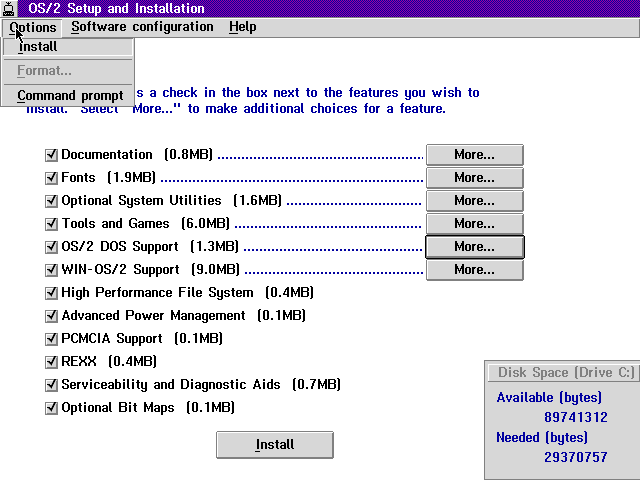Select the Format... menu entry

point(68,71)
